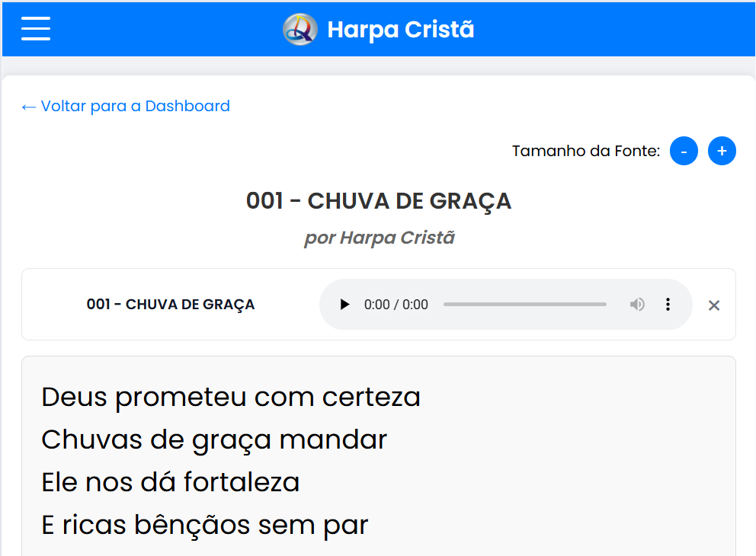Open the hamburger menu
This screenshot has width=756, height=556.
click(x=36, y=29)
